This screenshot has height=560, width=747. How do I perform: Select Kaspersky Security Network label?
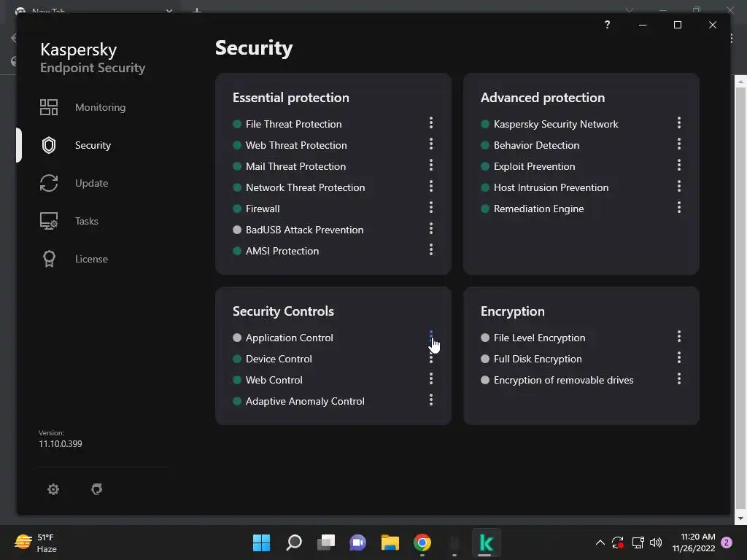point(556,124)
